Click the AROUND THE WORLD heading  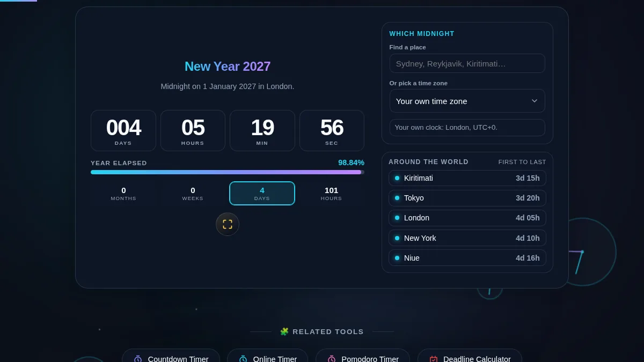(428, 162)
